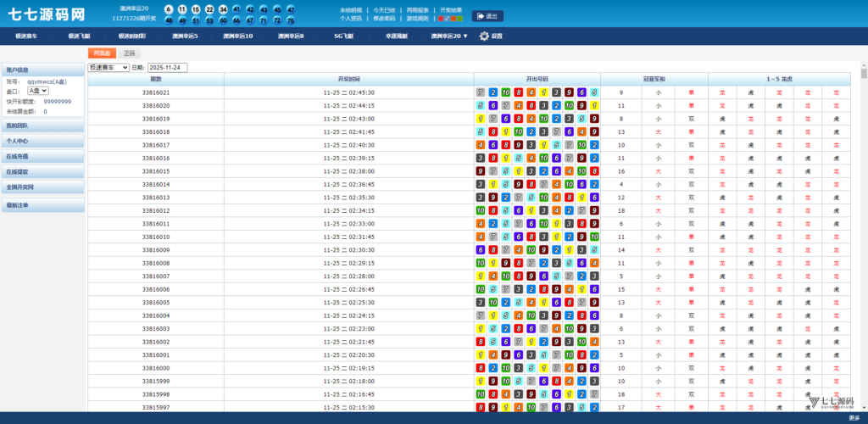Click the white ball number 11 in header
This screenshot has height=424, width=868.
(182, 10)
